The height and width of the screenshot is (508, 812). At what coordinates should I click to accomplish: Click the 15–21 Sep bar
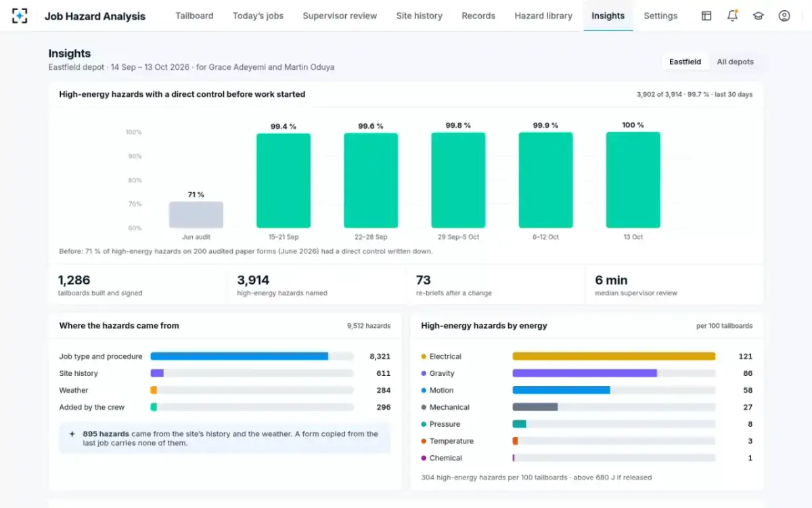tap(284, 180)
